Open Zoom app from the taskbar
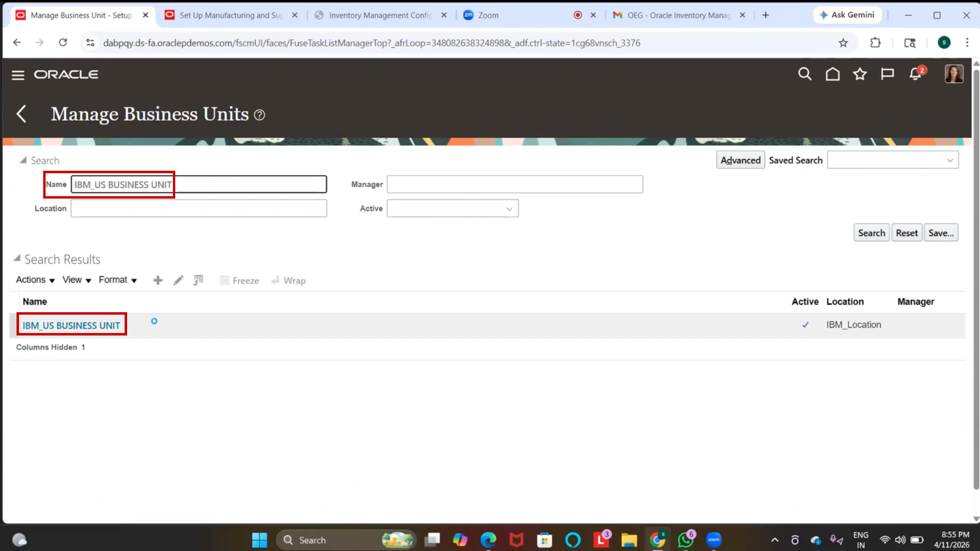The width and height of the screenshot is (980, 551). click(x=714, y=540)
